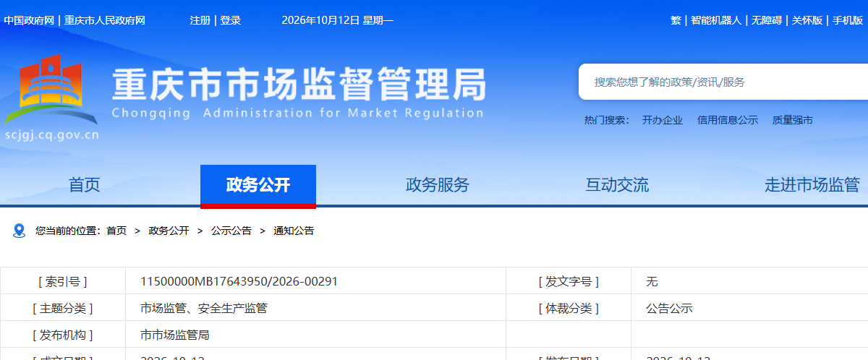Open the 中国政府网 link
Image resolution: width=868 pixels, height=360 pixels.
coord(29,20)
